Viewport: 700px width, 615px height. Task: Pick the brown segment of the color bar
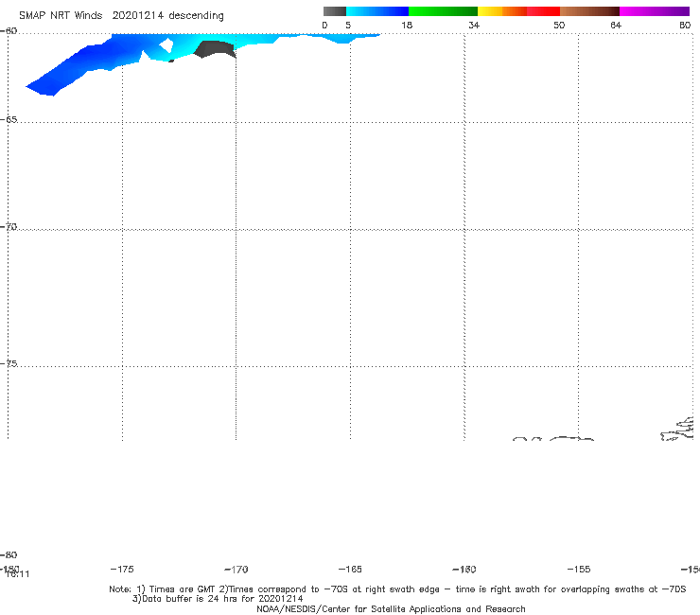coord(589,11)
